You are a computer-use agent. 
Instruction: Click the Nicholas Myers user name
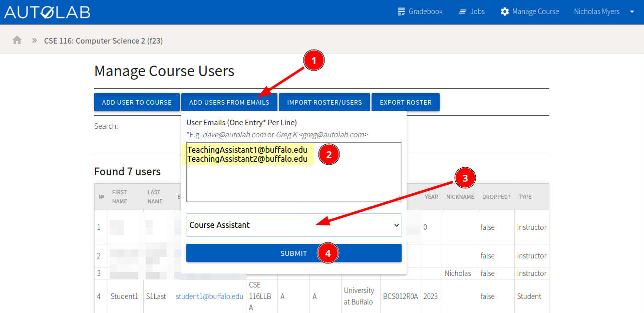point(596,12)
